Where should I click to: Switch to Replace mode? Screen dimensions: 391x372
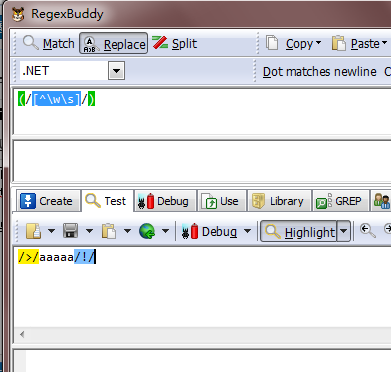tap(113, 43)
